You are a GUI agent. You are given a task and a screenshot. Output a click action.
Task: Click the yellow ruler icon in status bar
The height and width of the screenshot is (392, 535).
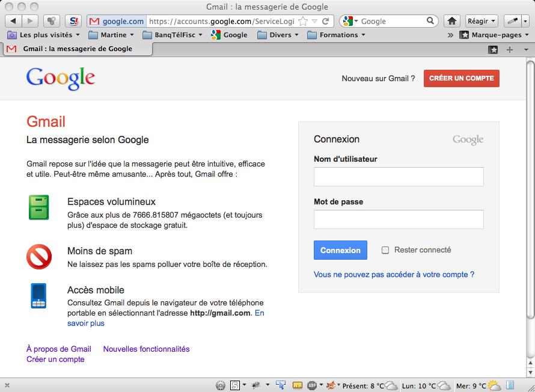click(298, 386)
